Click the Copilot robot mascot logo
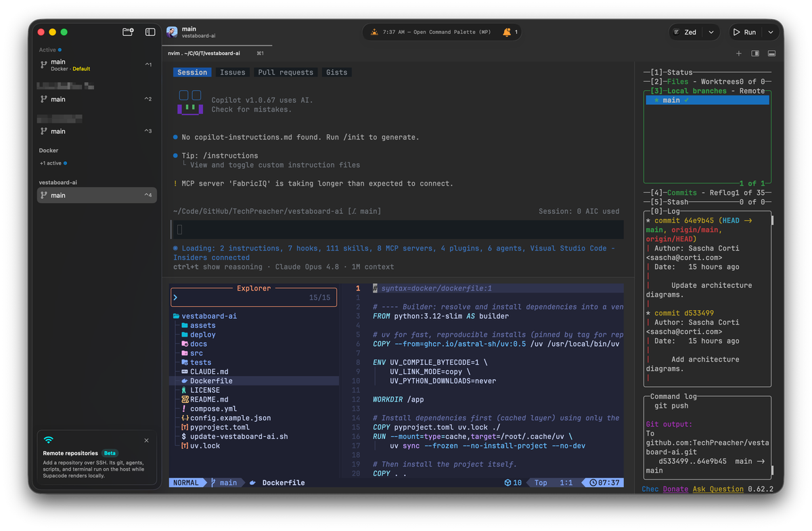This screenshot has height=531, width=812. click(x=190, y=102)
